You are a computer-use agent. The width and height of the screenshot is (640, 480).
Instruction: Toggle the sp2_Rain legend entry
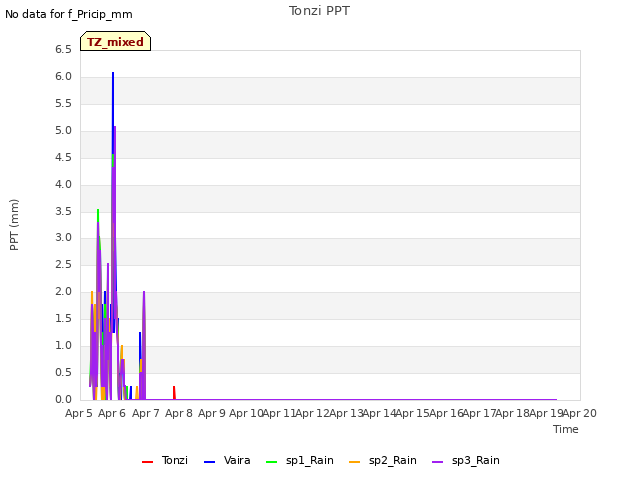(x=383, y=460)
